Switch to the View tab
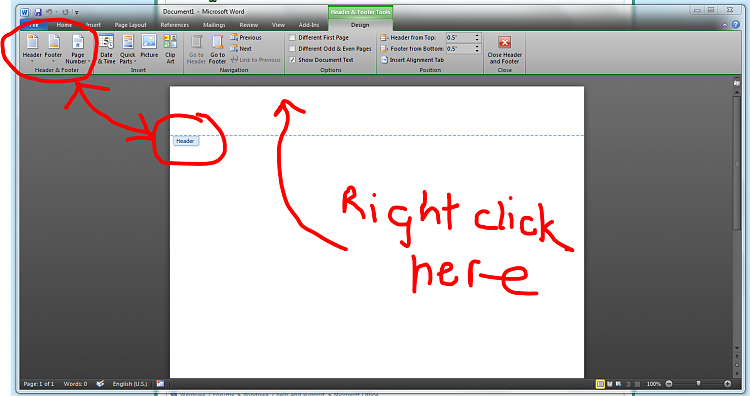The width and height of the screenshot is (750, 396). pyautogui.click(x=278, y=25)
